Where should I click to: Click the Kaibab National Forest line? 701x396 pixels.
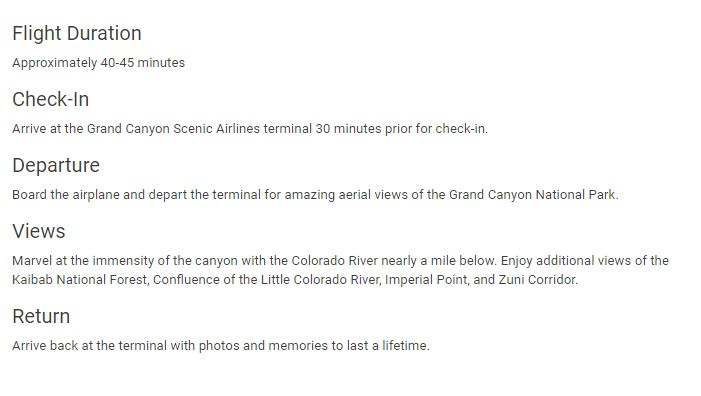pos(295,280)
